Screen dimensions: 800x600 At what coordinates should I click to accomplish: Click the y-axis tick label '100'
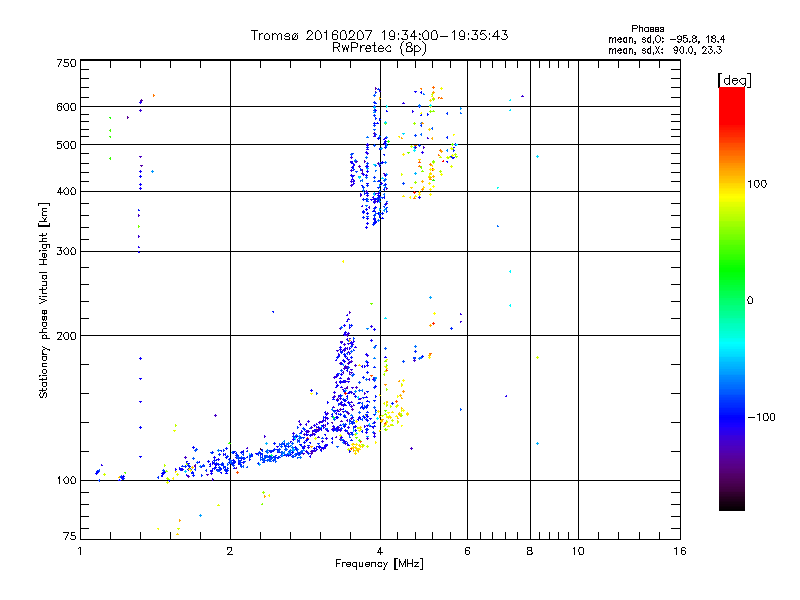point(67,480)
